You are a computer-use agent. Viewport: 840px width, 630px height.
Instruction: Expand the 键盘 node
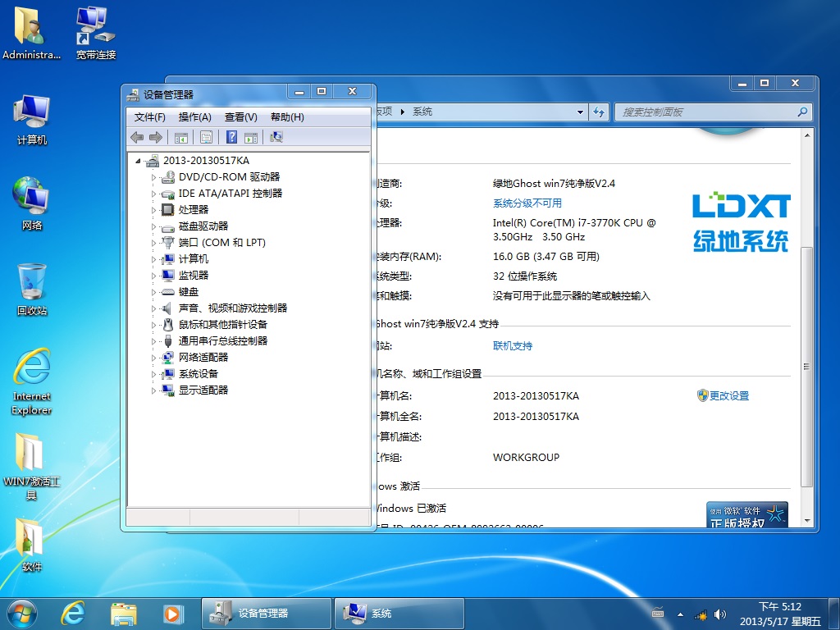(153, 292)
